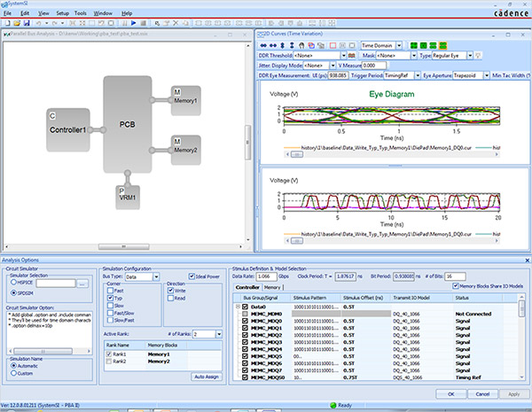Open the Edit menu
532x412 pixels.
[25, 13]
